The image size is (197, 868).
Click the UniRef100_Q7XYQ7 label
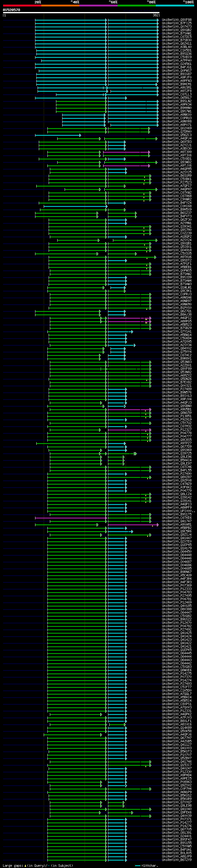click(x=177, y=802)
